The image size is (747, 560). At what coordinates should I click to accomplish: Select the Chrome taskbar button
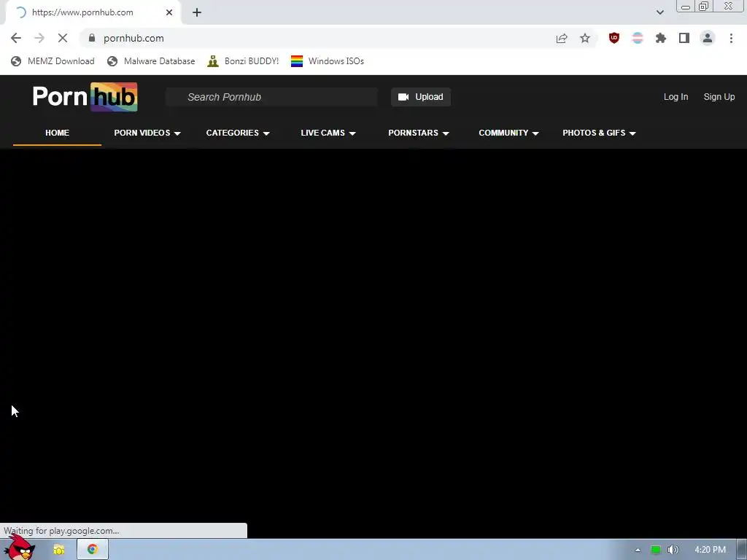93,550
